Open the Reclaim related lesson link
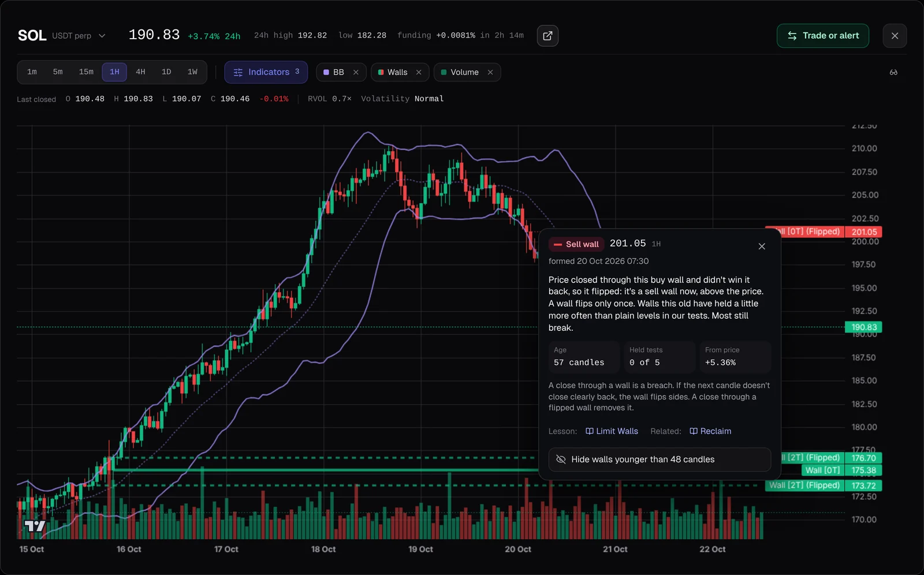The image size is (924, 575). click(710, 431)
